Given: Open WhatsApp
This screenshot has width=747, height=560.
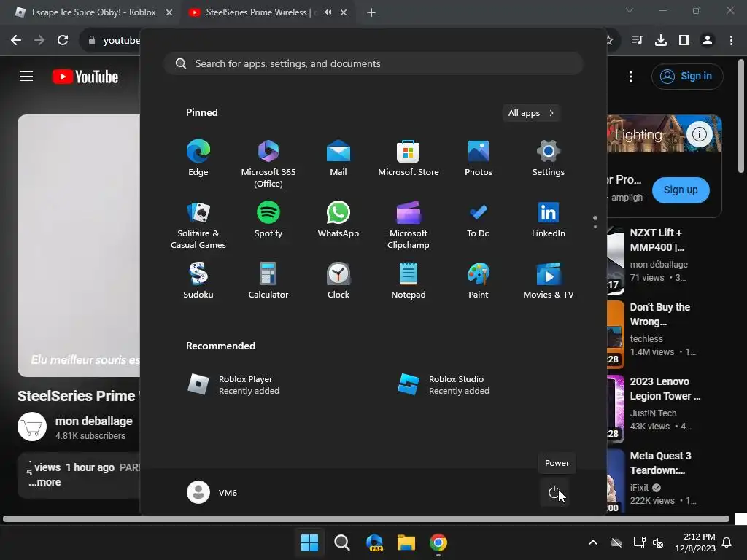Looking at the screenshot, I should coord(338,219).
